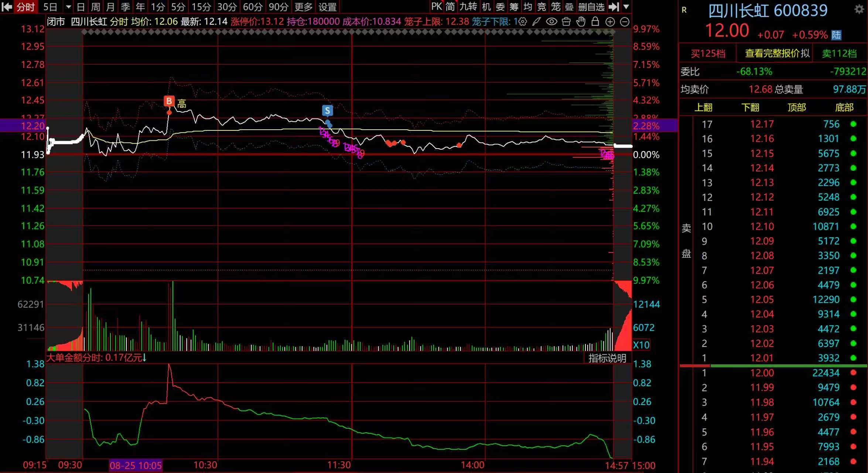Image resolution: width=868 pixels, height=473 pixels.
Task: Click sell level 5 price 12.05
Action: click(x=762, y=300)
